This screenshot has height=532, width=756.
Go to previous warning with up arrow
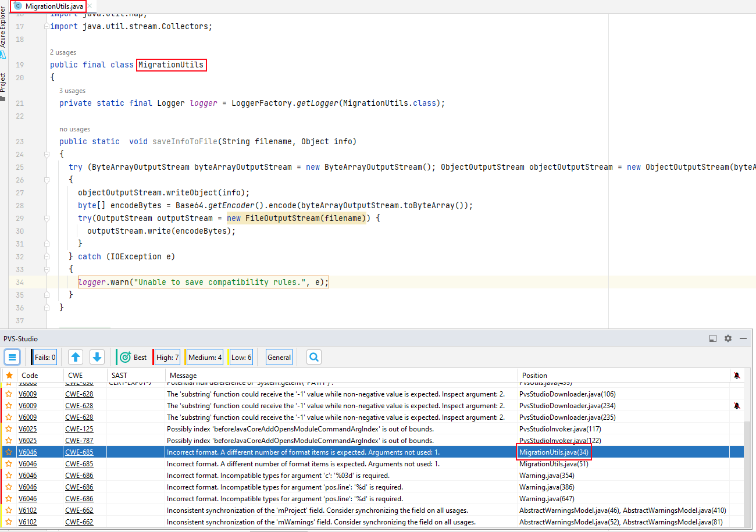click(x=76, y=357)
